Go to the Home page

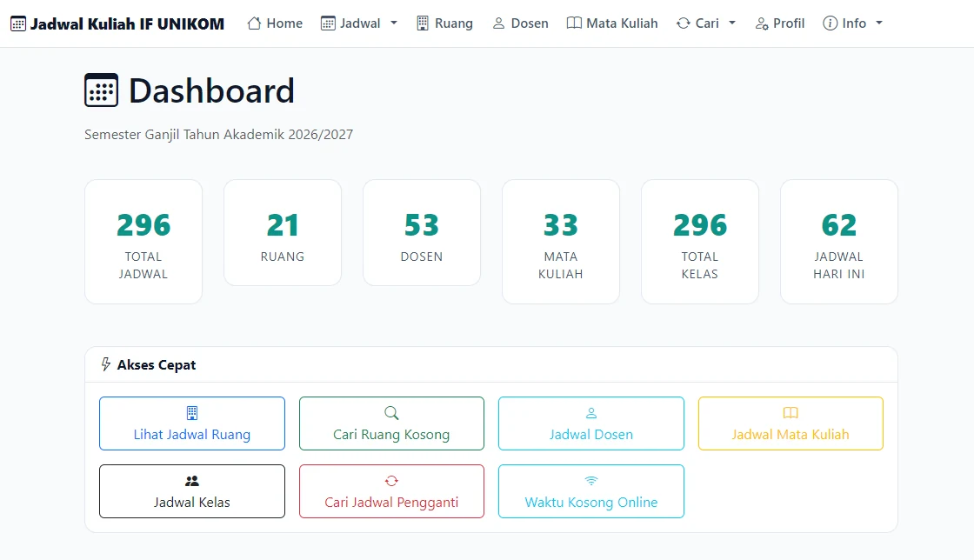click(x=275, y=23)
